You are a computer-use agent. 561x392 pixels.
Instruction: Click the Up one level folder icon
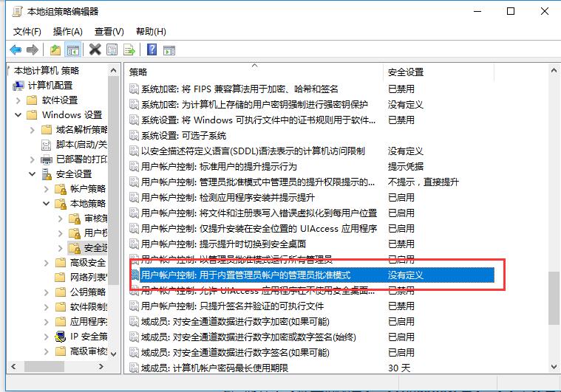click(x=55, y=49)
